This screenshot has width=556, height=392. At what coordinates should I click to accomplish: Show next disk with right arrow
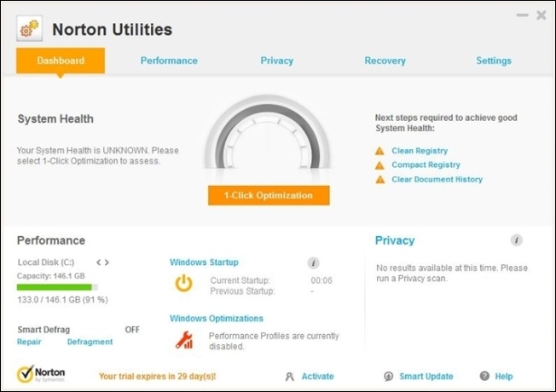tap(107, 262)
